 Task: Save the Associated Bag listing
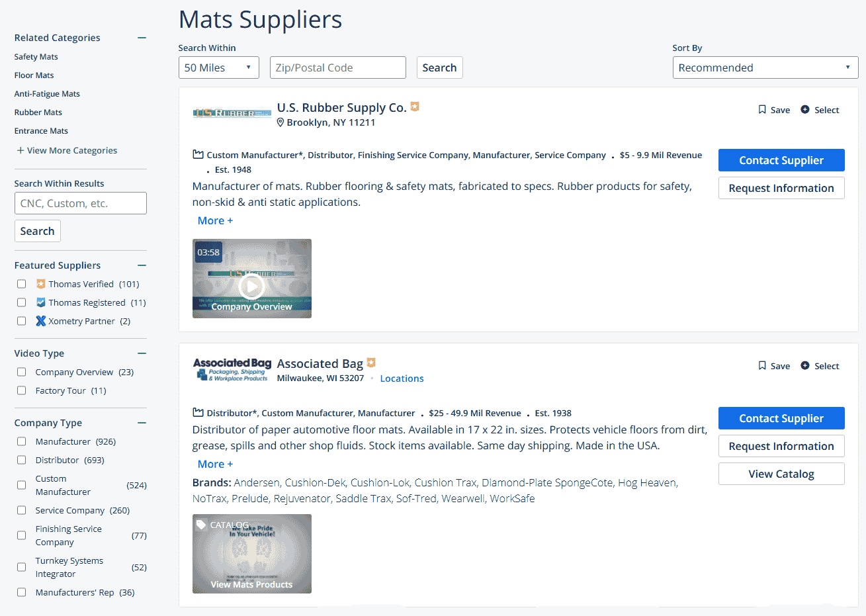coord(774,366)
